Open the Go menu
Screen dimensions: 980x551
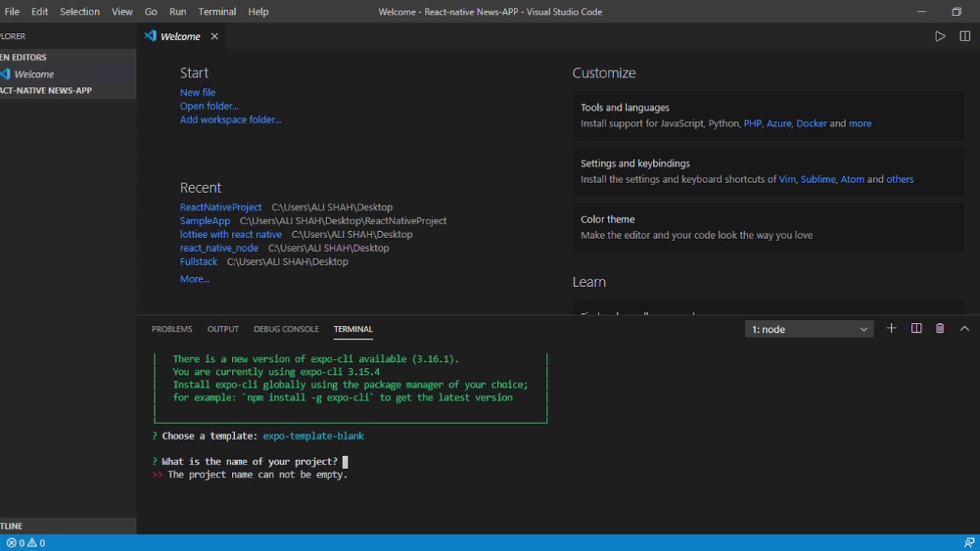pyautogui.click(x=151, y=11)
